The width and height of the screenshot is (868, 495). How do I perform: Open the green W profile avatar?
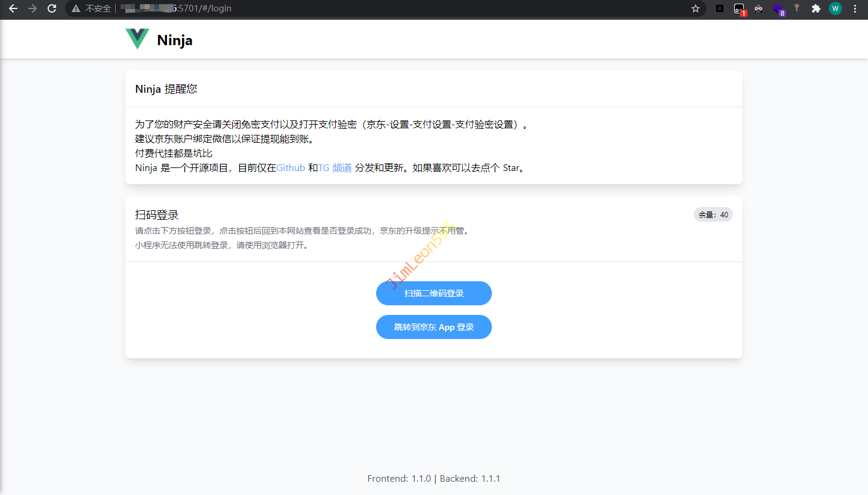pyautogui.click(x=835, y=8)
